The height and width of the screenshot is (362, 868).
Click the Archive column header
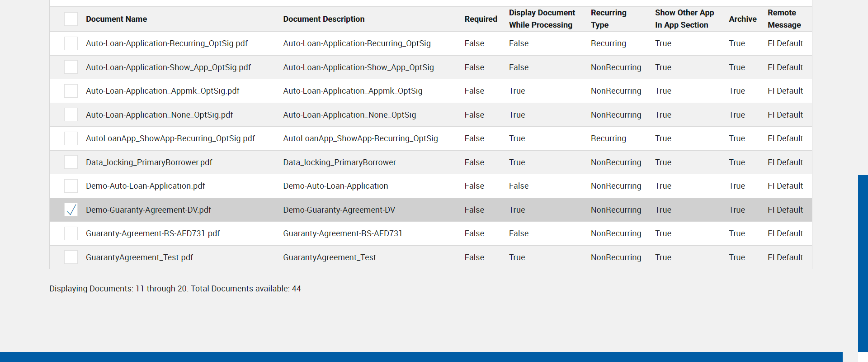point(742,19)
